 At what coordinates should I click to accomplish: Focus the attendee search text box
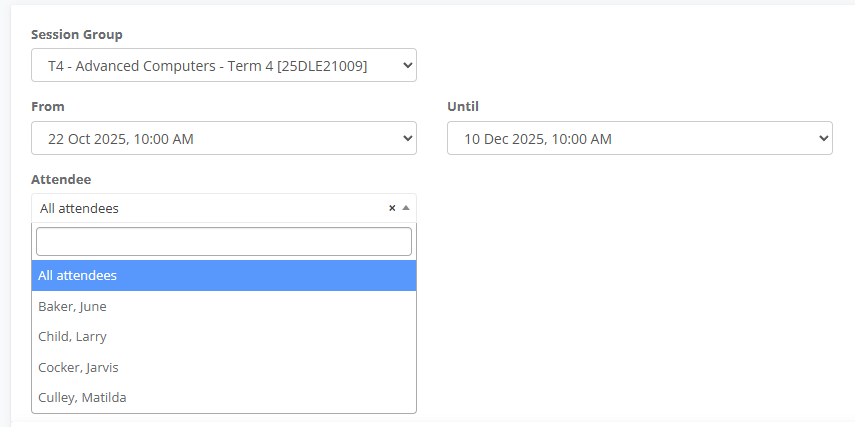click(x=223, y=241)
